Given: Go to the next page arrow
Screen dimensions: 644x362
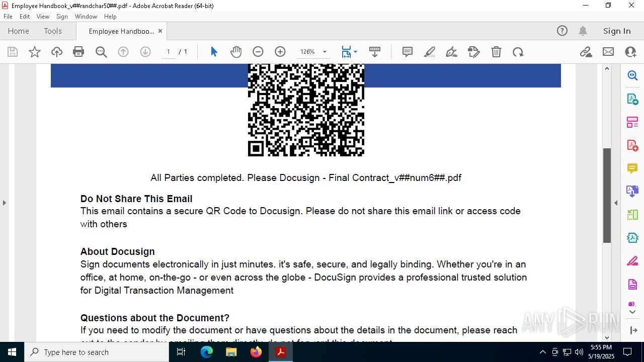Looking at the screenshot, I should click(x=145, y=52).
